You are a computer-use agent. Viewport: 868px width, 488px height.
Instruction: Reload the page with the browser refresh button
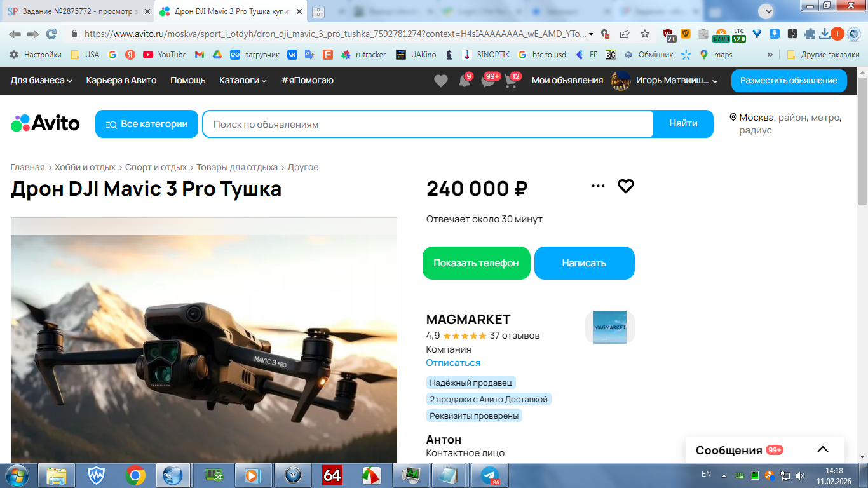(51, 34)
